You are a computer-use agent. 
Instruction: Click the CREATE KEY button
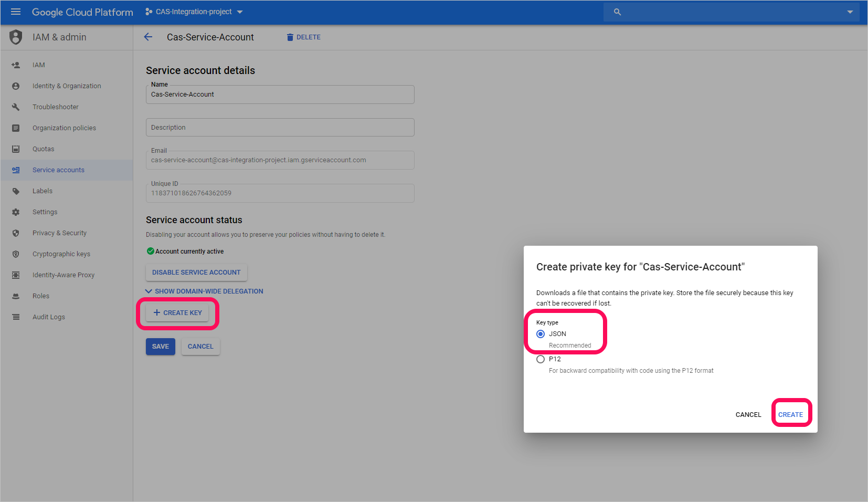[x=177, y=313]
